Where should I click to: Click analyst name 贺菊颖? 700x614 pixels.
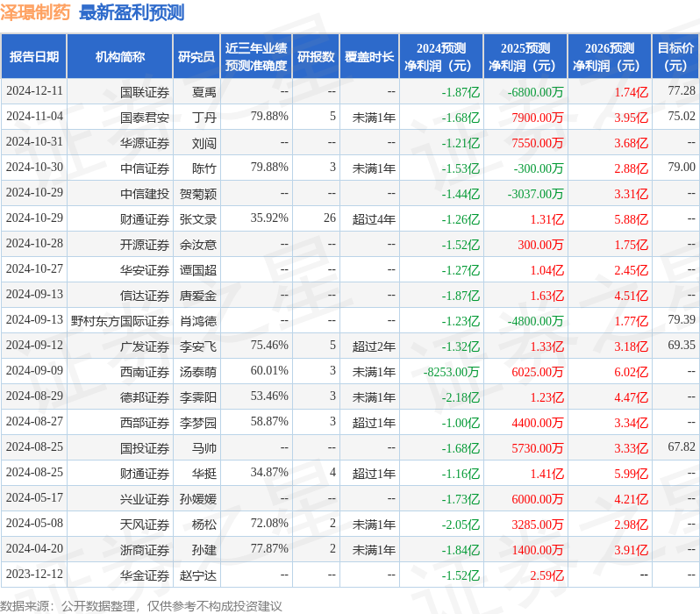pos(197,193)
